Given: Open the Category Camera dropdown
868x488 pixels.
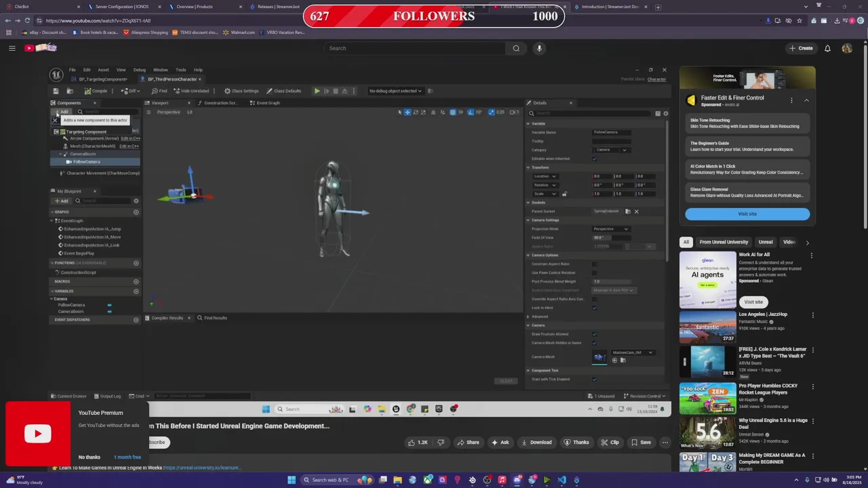Looking at the screenshot, I should coord(610,150).
